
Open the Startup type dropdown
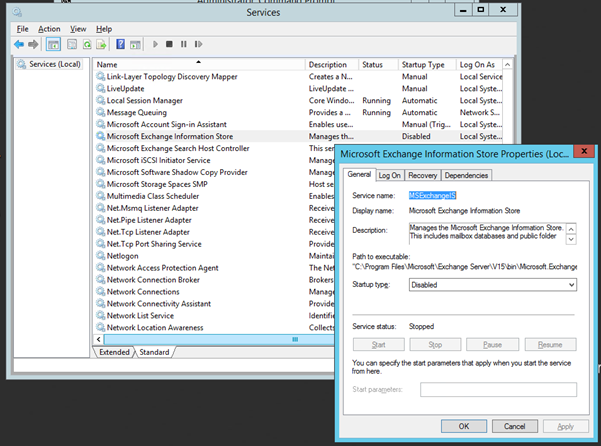[493, 285]
